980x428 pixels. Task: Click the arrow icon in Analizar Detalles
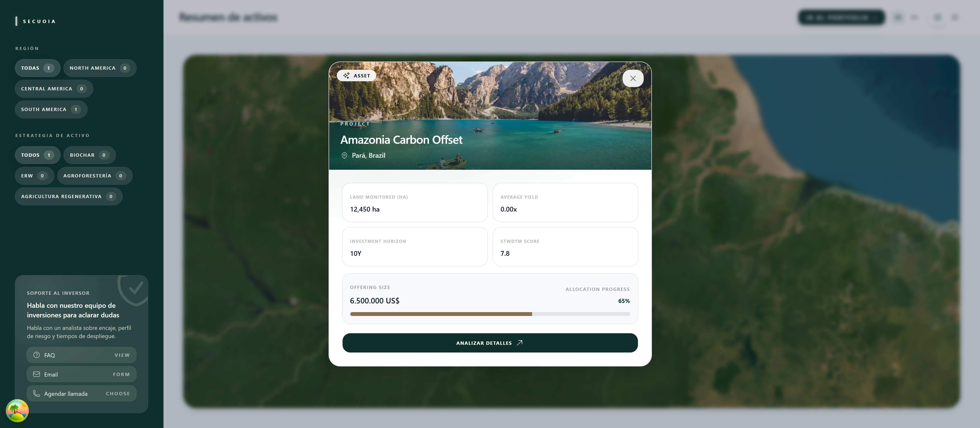[520, 343]
